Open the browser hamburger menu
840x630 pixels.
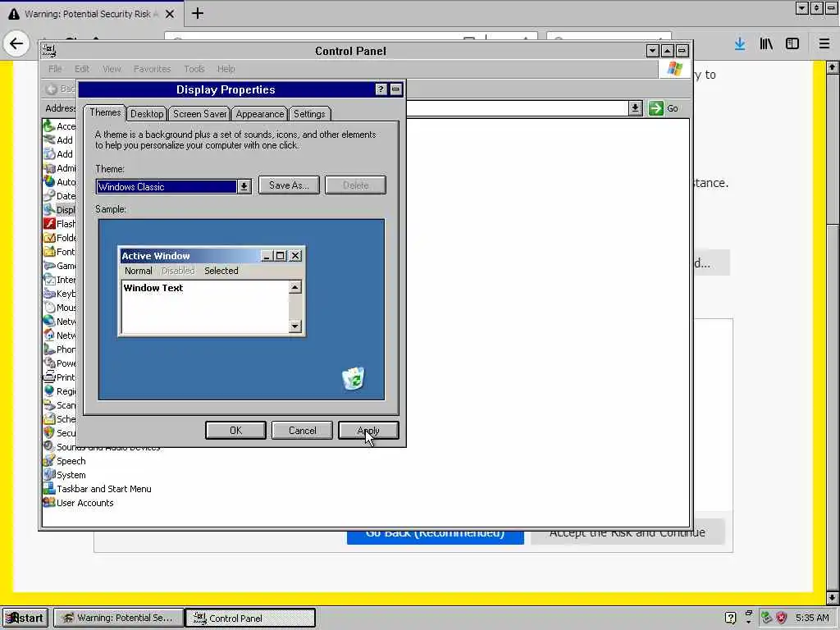(824, 43)
